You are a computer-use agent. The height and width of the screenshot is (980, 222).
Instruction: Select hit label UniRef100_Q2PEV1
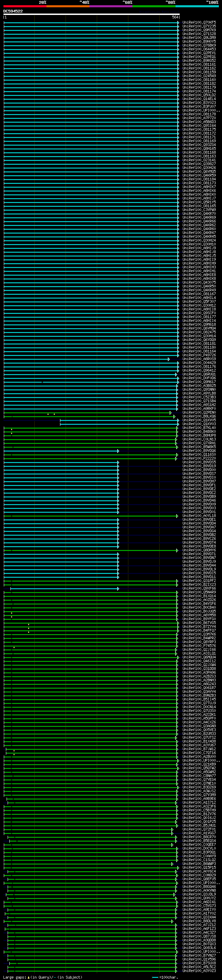pos(199,53)
